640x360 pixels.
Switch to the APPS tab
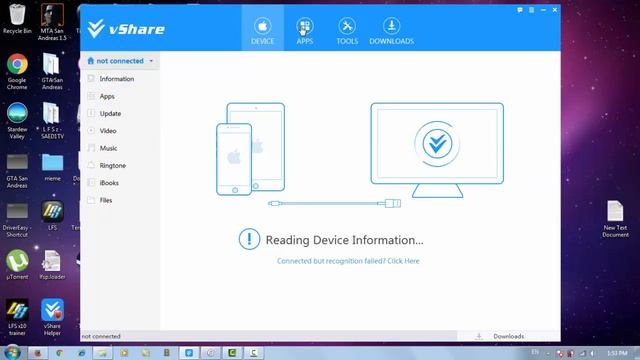[x=304, y=31]
